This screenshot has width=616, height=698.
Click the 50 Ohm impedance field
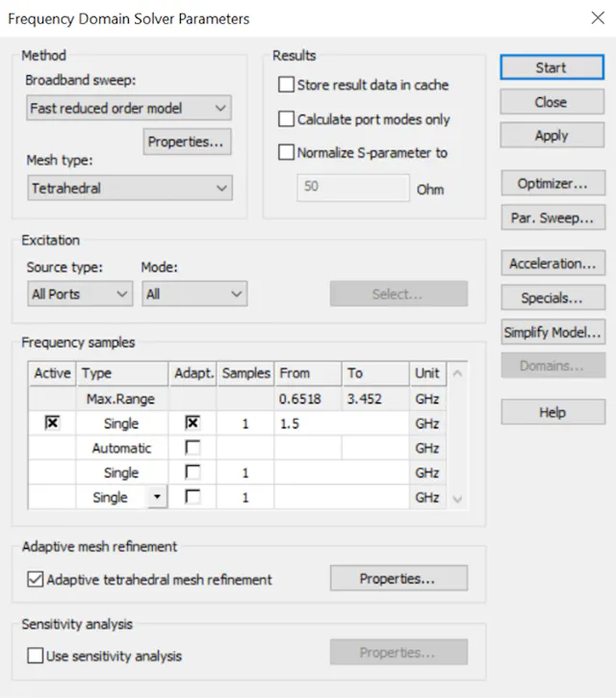click(353, 188)
